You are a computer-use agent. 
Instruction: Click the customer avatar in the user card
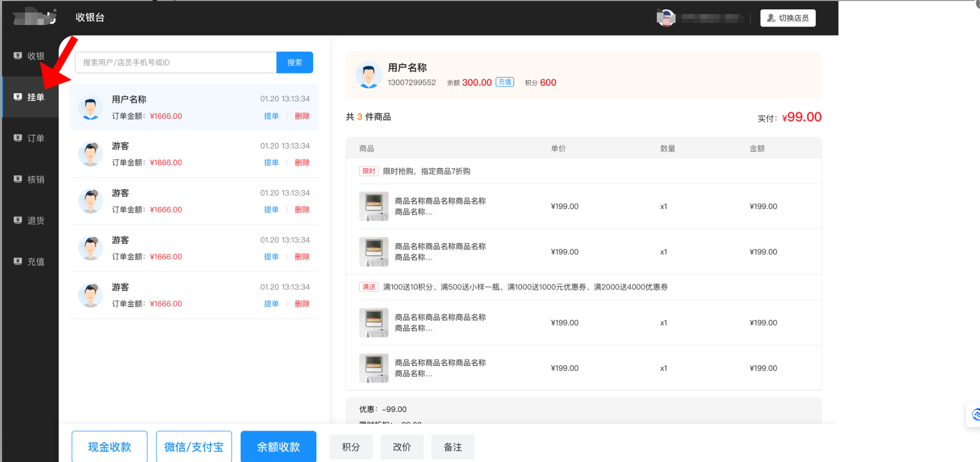[x=369, y=75]
